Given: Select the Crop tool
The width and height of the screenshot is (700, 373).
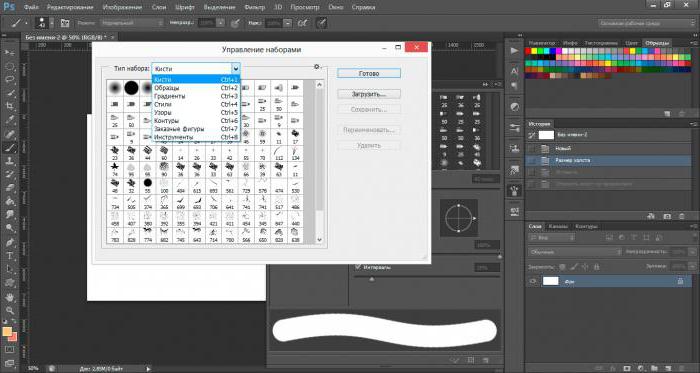Looking at the screenshot, I should coord(9,106).
